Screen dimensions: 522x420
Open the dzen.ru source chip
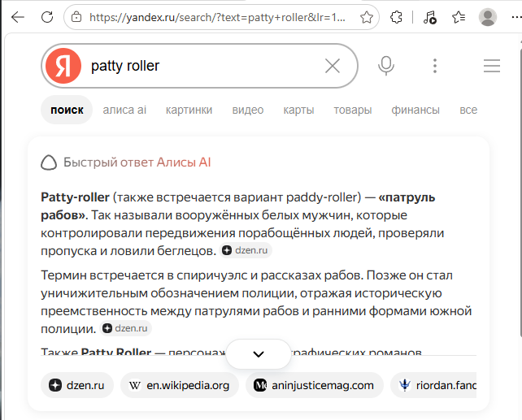tap(77, 385)
